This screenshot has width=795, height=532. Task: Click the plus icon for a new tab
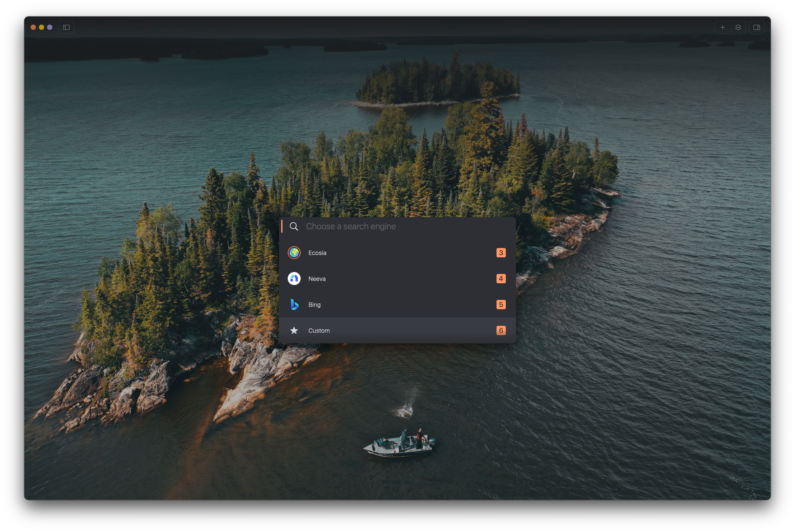722,27
